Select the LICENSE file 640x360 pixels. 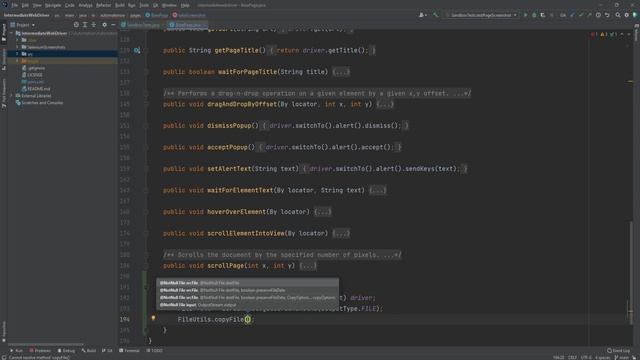32,75
